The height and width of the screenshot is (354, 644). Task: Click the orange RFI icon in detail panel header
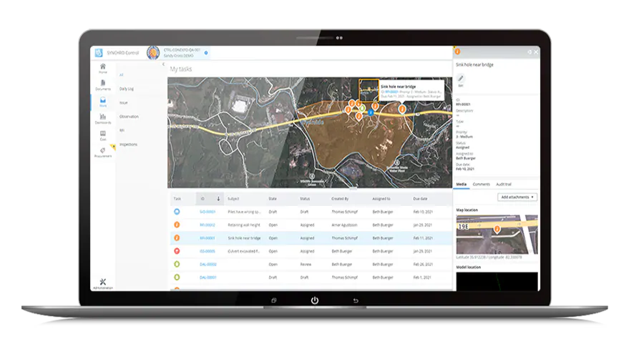[x=457, y=51]
